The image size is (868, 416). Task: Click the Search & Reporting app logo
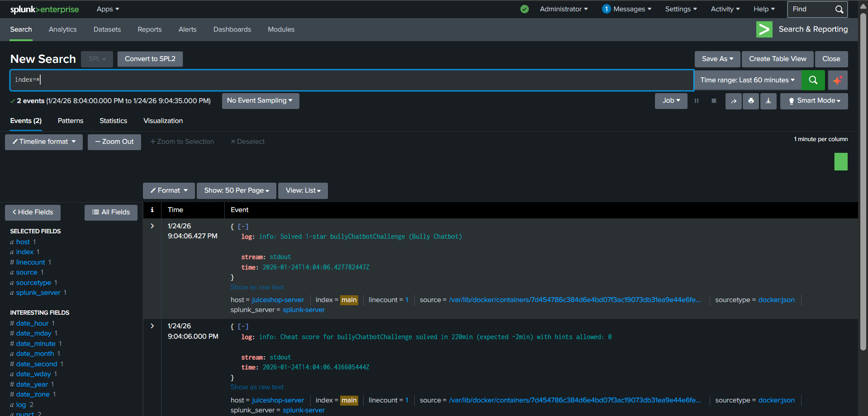point(764,29)
